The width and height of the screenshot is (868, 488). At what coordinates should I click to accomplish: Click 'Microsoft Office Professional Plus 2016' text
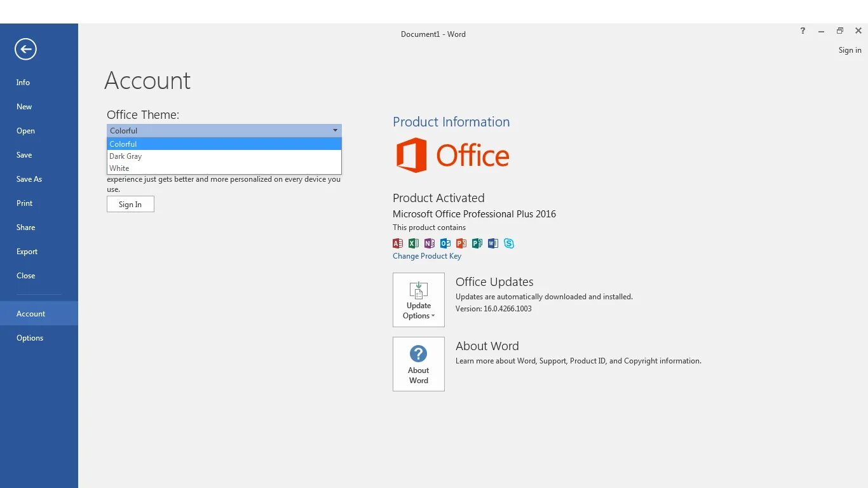pos(474,214)
